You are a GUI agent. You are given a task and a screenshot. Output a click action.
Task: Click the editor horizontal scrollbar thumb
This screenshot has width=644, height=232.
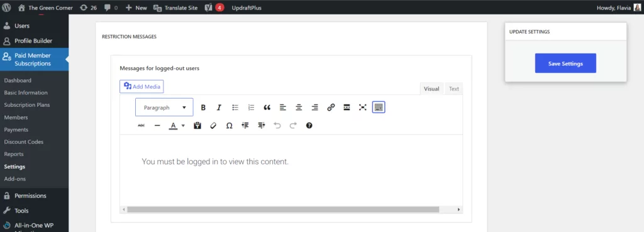pyautogui.click(x=283, y=209)
